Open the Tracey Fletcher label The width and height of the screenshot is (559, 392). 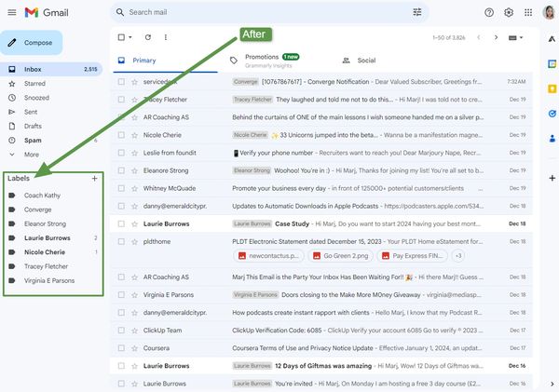46,266
